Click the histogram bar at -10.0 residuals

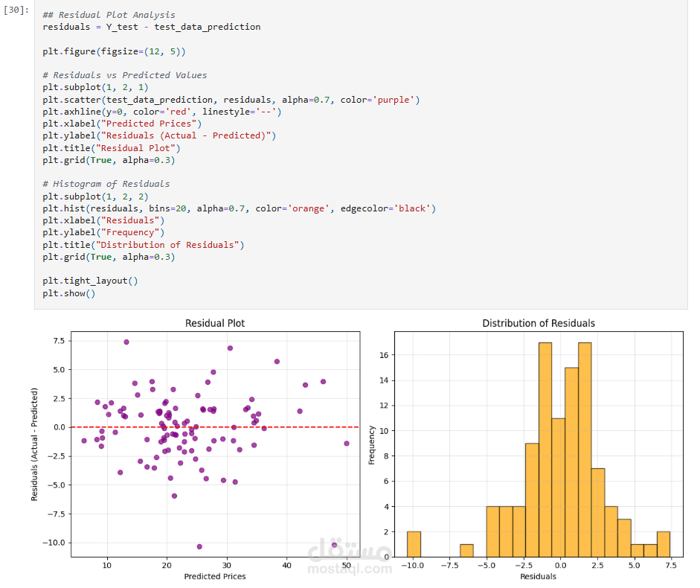point(414,544)
